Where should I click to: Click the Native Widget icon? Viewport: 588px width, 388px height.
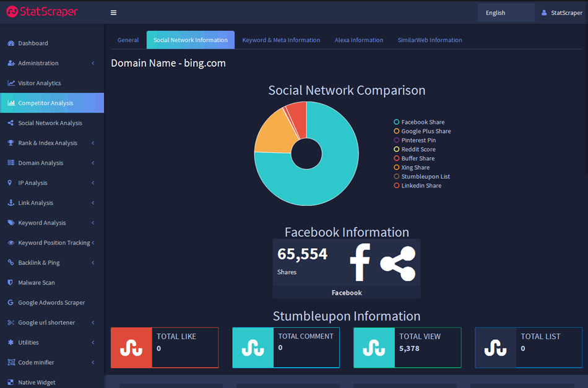(x=11, y=382)
